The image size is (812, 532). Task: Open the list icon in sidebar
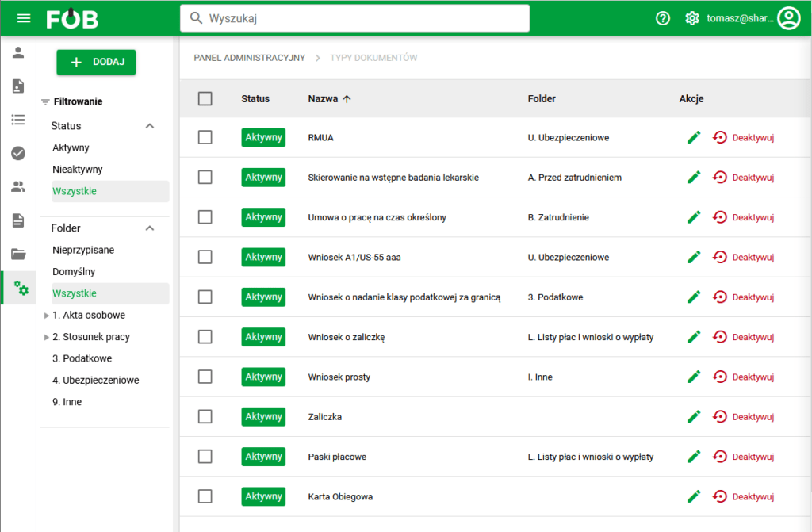[18, 120]
